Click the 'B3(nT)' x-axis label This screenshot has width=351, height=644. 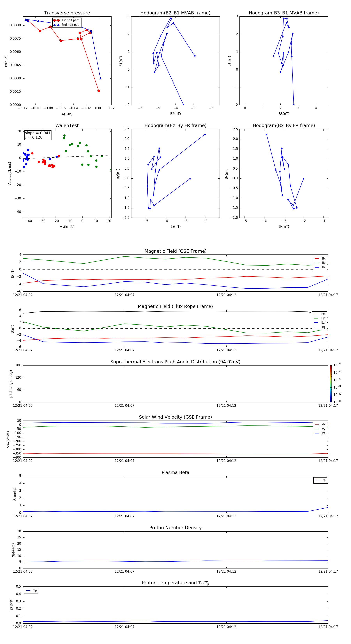pos(284,114)
